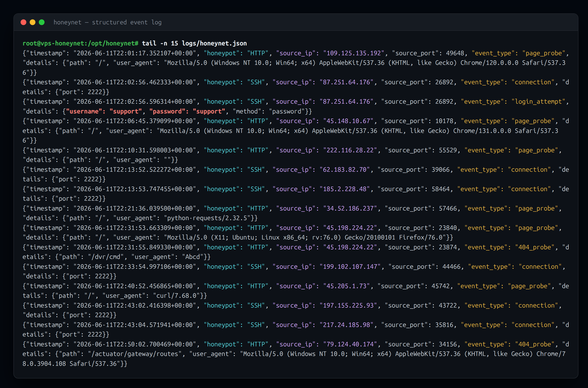
Task: Click the "curl/7.68.0" user agent value
Action: (x=176, y=296)
